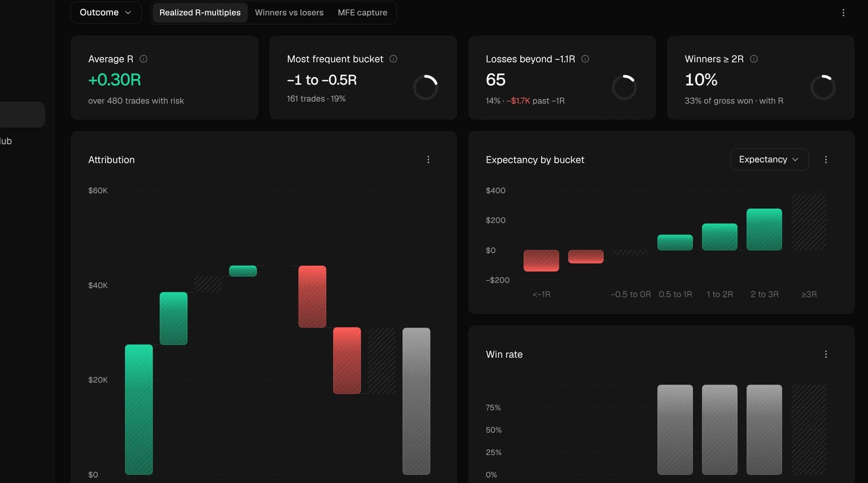Screen dimensions: 868x483
Task: Switch to Winners vs losers tab
Action: click(289, 13)
